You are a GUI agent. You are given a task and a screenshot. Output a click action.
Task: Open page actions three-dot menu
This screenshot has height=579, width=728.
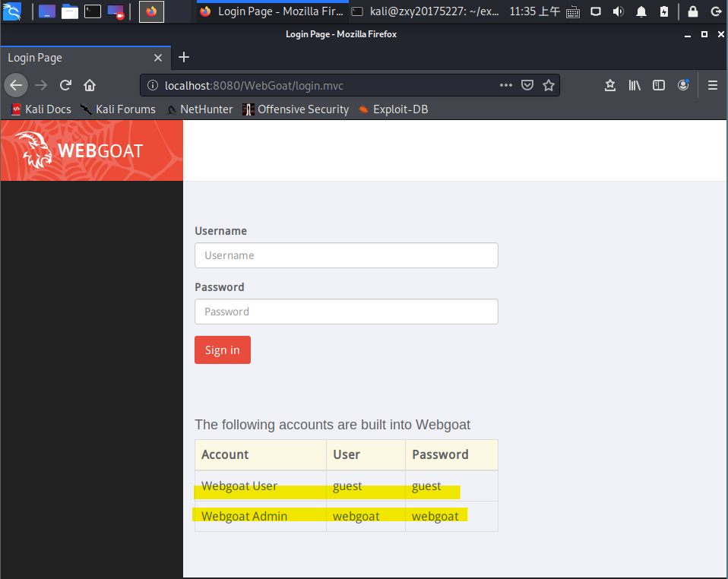(x=506, y=85)
